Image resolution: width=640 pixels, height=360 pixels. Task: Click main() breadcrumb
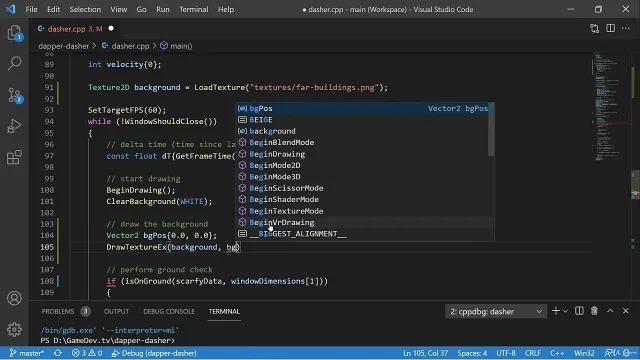pyautogui.click(x=176, y=46)
